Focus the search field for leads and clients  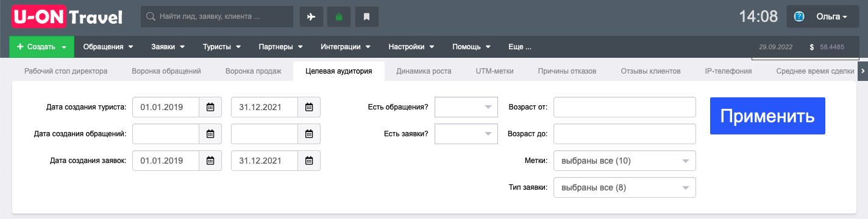coord(217,16)
